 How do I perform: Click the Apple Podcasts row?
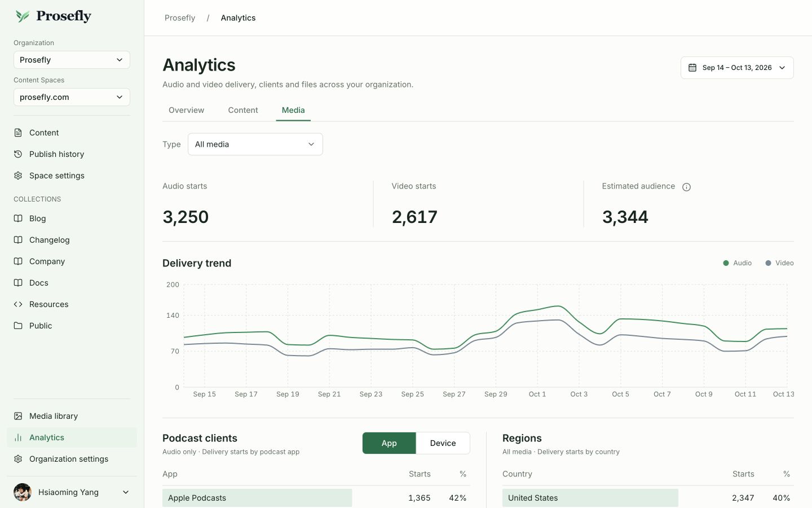(x=316, y=498)
